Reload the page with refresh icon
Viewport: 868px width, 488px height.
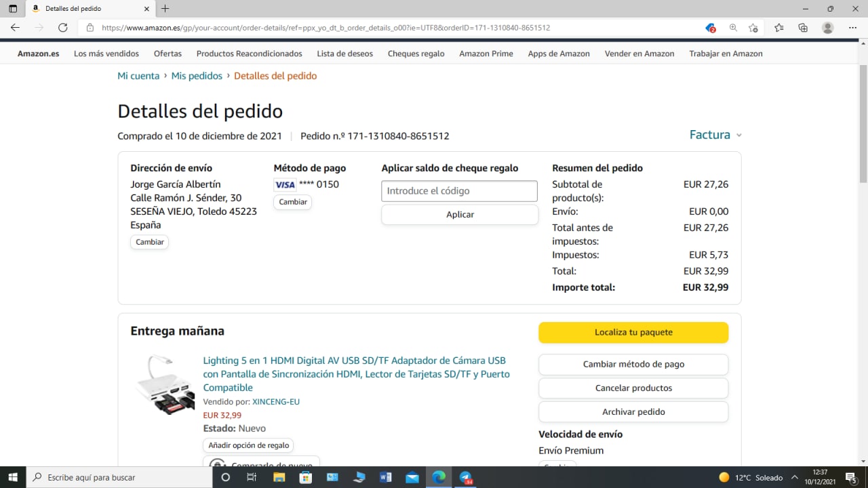click(62, 28)
